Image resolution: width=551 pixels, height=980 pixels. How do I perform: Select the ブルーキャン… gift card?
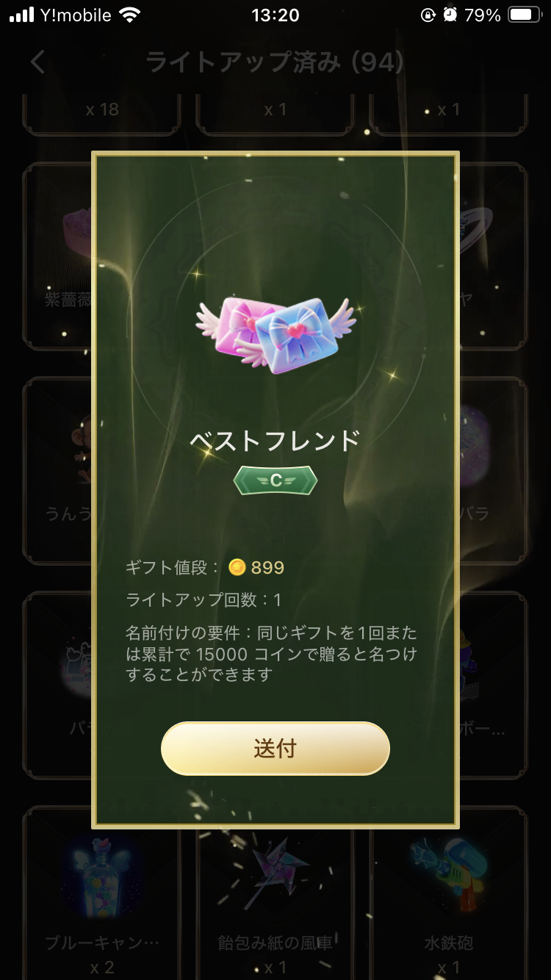(x=101, y=893)
